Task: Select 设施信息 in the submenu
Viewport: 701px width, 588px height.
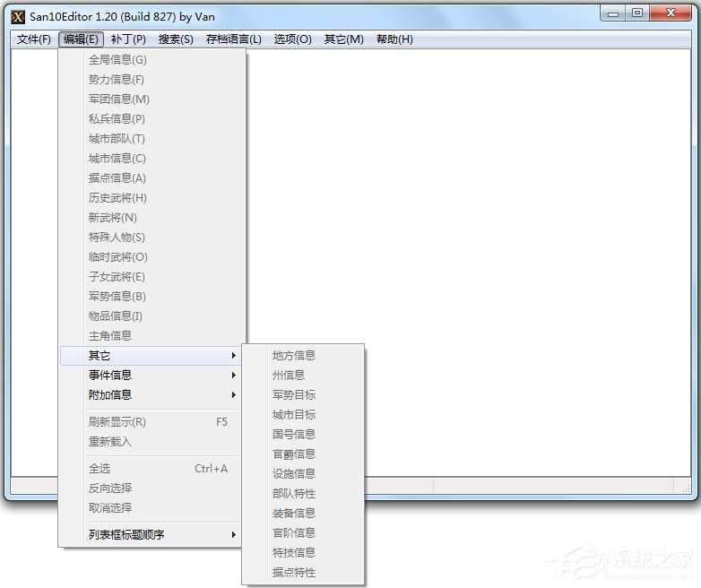Action: pos(303,473)
